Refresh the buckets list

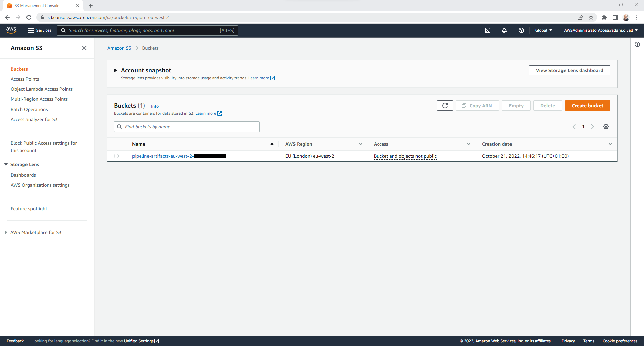[x=445, y=106]
